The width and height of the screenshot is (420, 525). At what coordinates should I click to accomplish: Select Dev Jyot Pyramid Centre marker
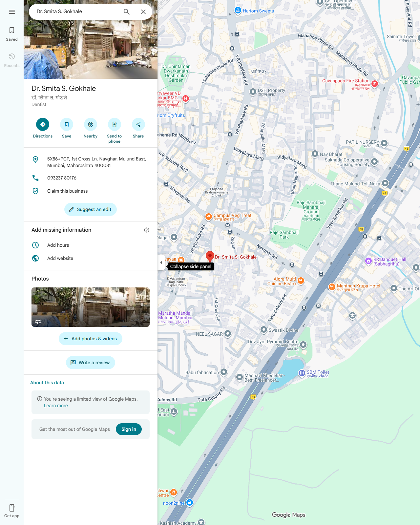303,345
